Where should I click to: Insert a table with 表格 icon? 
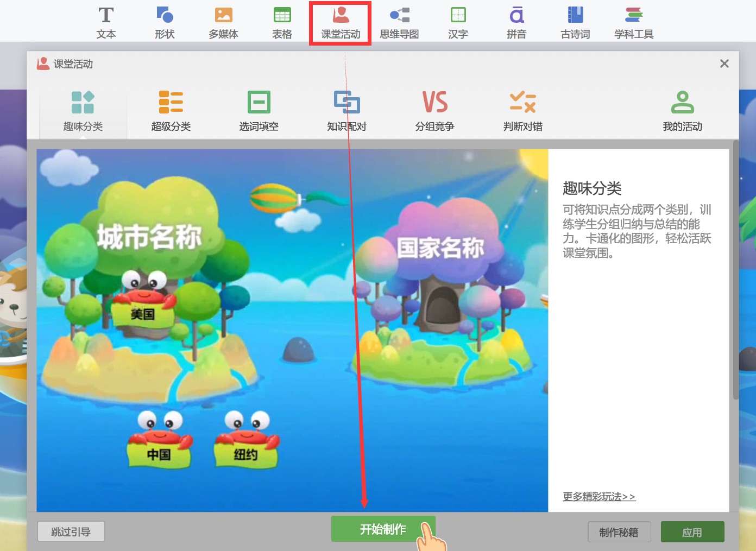pyautogui.click(x=282, y=22)
